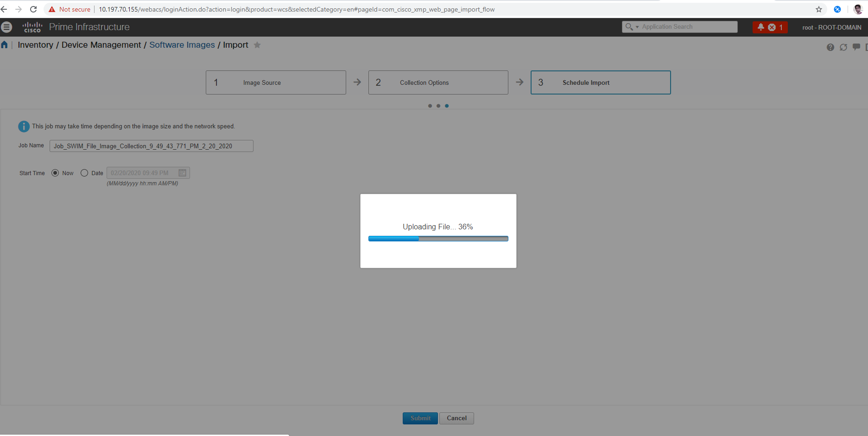Image resolution: width=868 pixels, height=436 pixels.
Task: Add Import page to favorites star
Action: click(257, 45)
